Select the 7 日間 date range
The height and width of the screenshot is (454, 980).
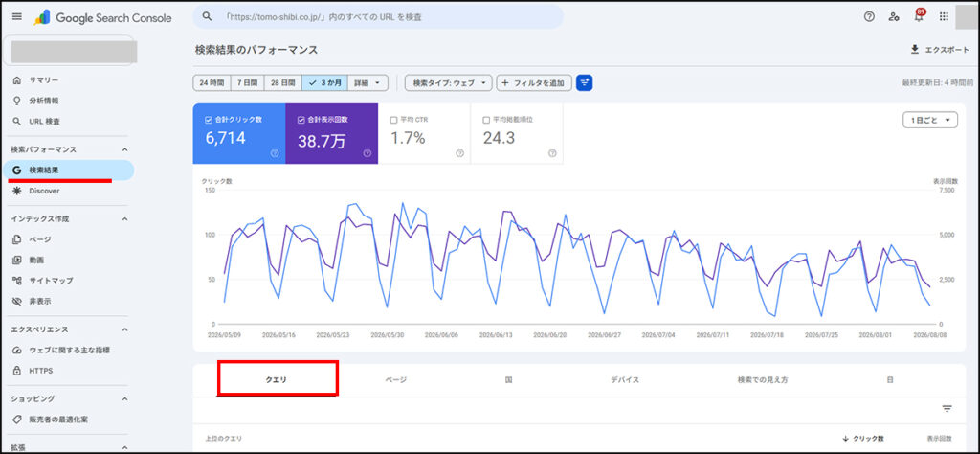(247, 82)
